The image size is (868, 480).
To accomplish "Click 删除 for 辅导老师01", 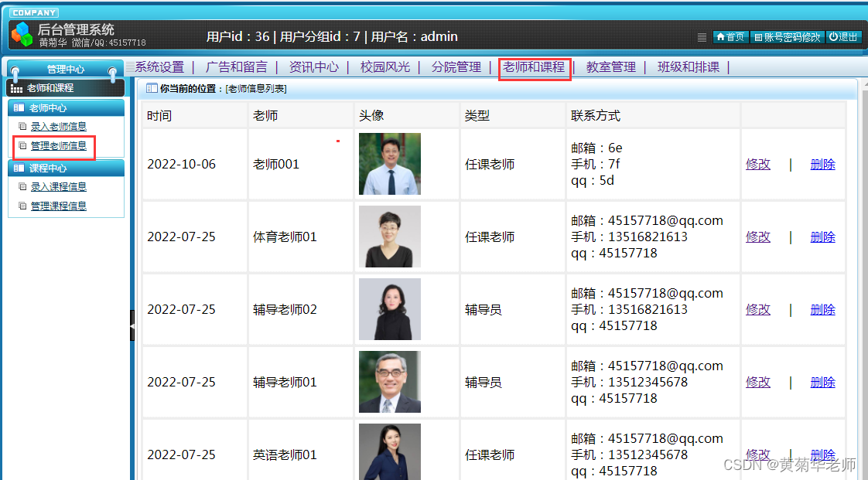I will (822, 382).
